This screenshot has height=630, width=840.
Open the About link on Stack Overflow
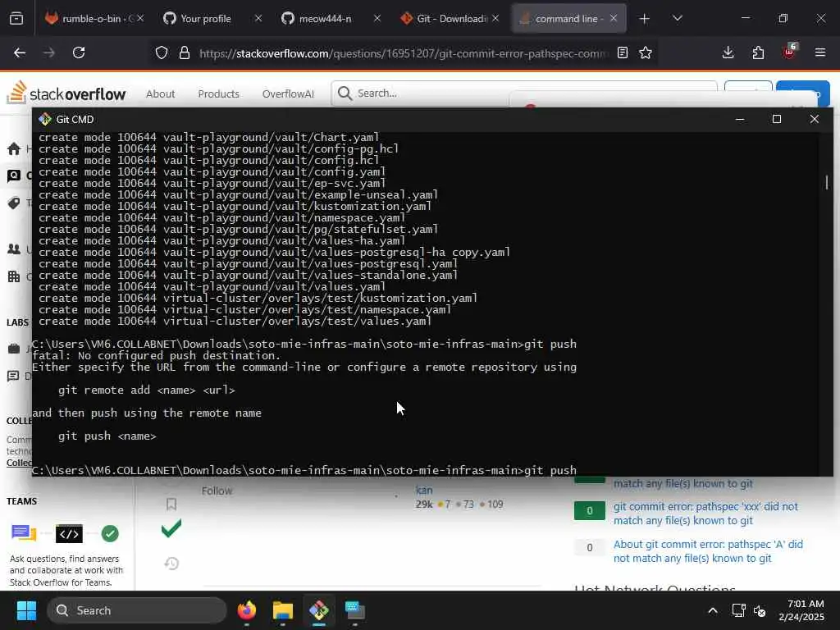tap(160, 94)
